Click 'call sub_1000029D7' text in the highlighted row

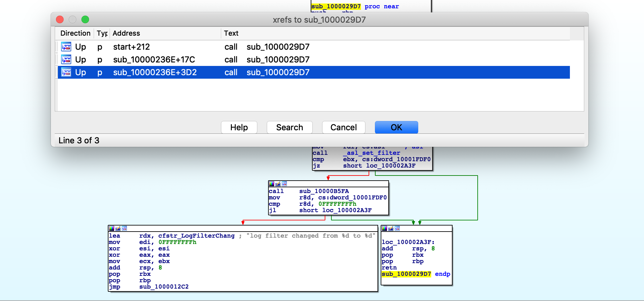point(267,72)
